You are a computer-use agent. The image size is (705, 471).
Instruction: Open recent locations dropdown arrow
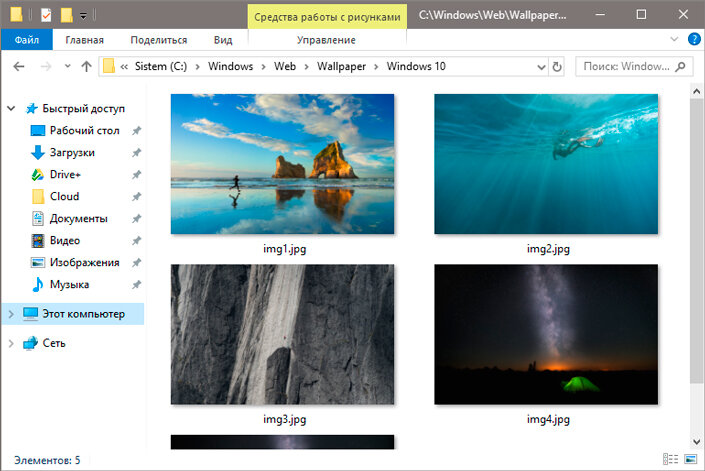click(67, 66)
